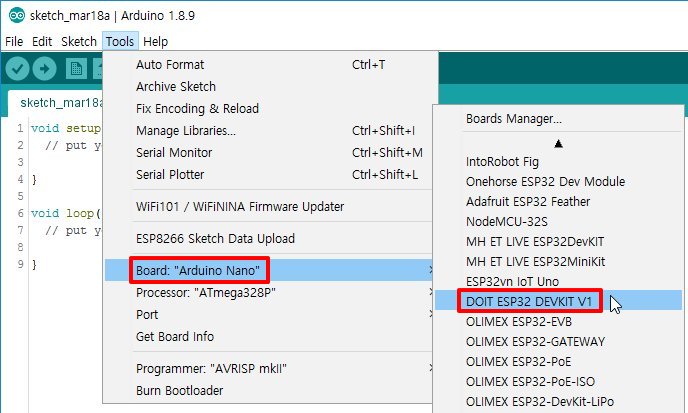Image resolution: width=688 pixels, height=413 pixels.
Task: Expand the Board: "Arduino Nano" submenu
Action: coord(270,270)
